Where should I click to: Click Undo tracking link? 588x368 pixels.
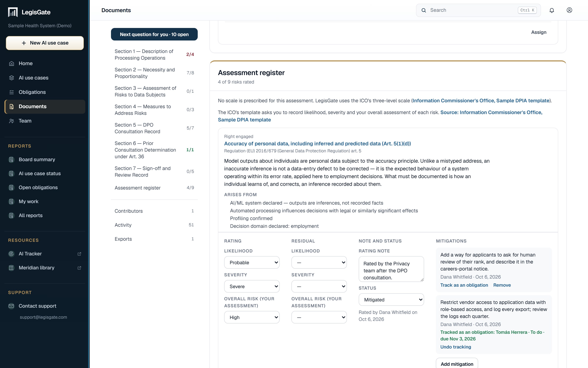pos(456,347)
